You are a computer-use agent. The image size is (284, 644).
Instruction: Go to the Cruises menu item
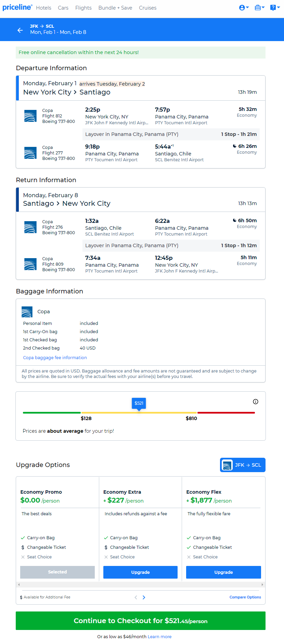[x=148, y=8]
